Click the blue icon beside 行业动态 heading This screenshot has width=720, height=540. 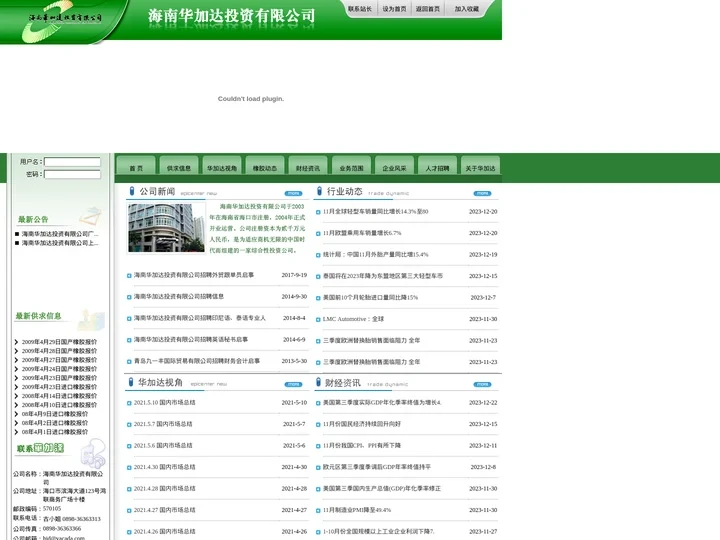tap(320, 191)
